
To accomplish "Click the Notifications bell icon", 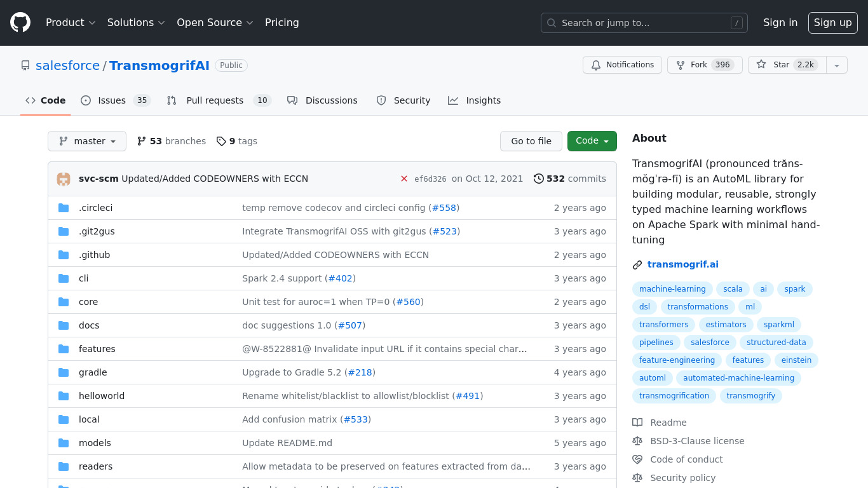I will tap(596, 65).
